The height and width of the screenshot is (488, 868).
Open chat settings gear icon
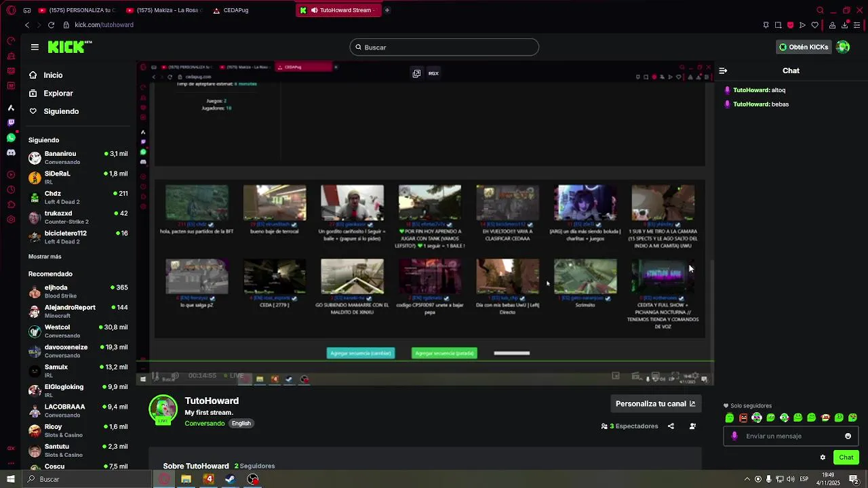[x=823, y=457]
